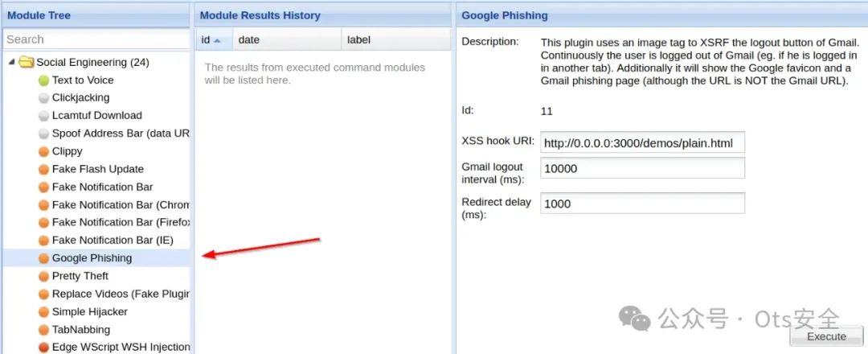Click the orange dot beside TabNabbing
The image size is (868, 354).
point(43,330)
